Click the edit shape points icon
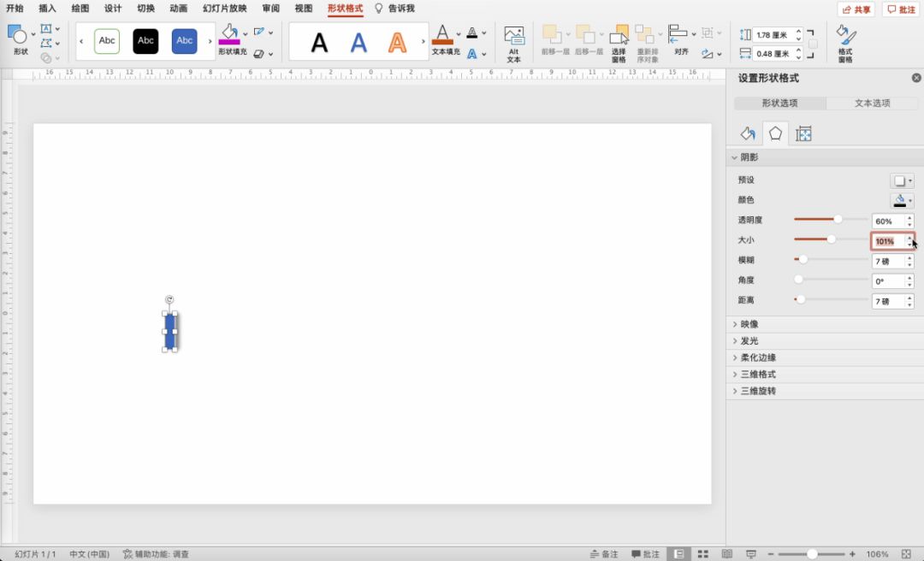924x561 pixels. (x=46, y=43)
